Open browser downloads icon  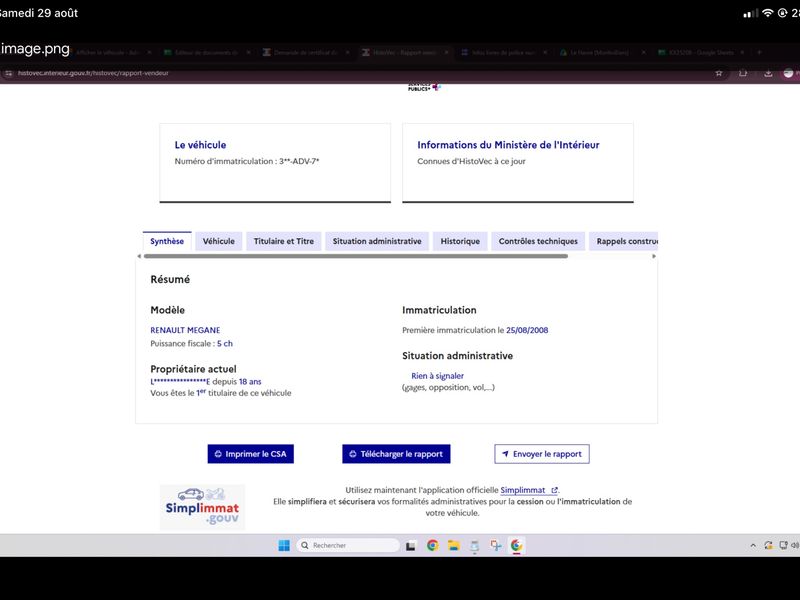click(x=768, y=73)
